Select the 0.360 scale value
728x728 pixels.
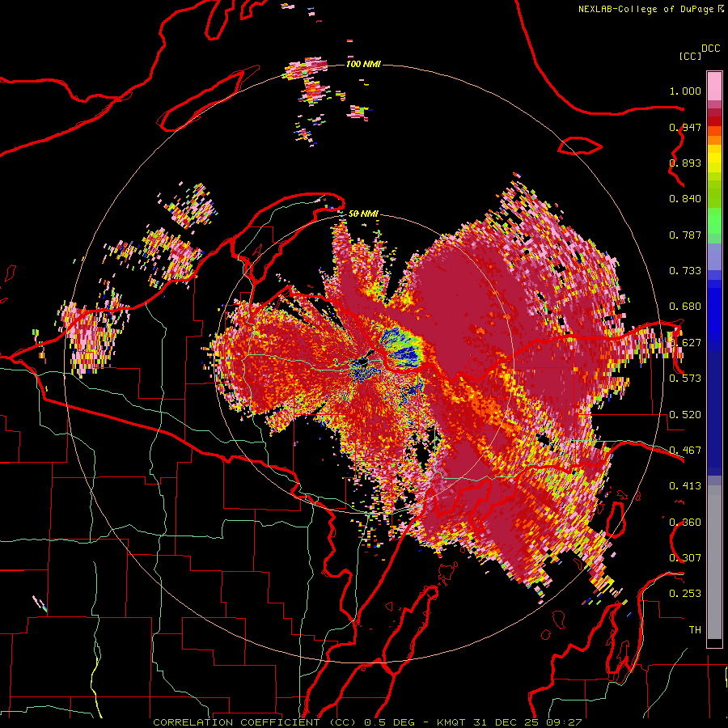point(685,523)
